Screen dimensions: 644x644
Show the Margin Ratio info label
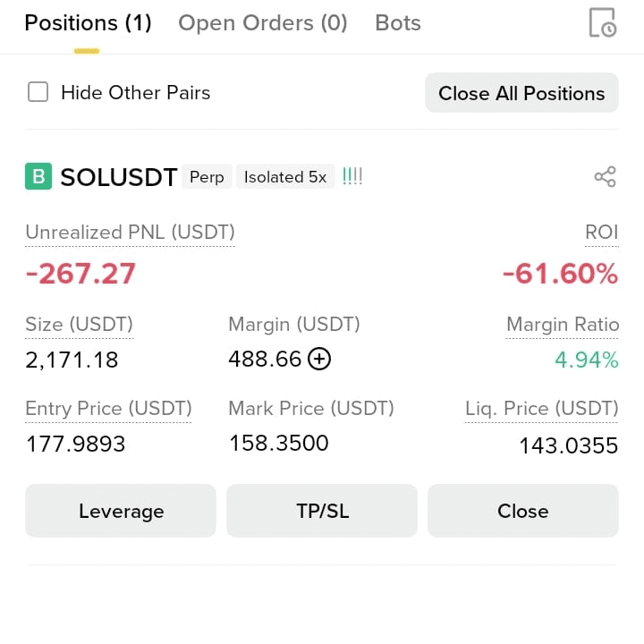pos(563,325)
